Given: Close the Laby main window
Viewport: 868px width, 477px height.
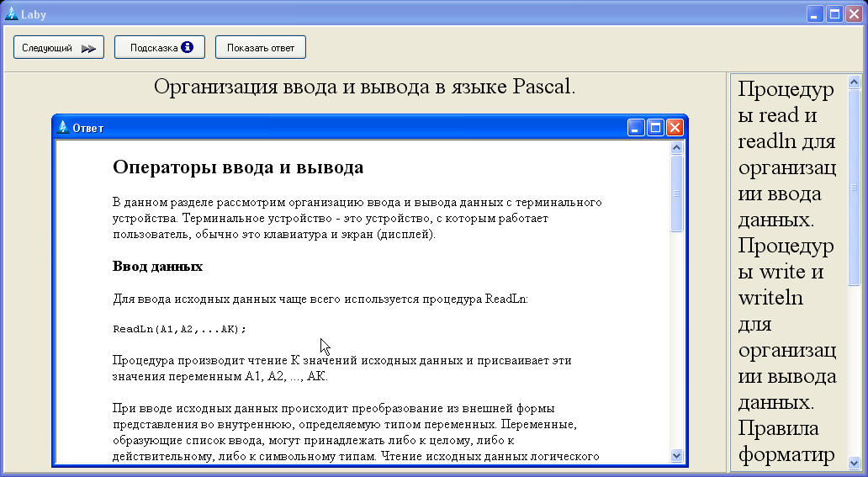Looking at the screenshot, I should 854,13.
